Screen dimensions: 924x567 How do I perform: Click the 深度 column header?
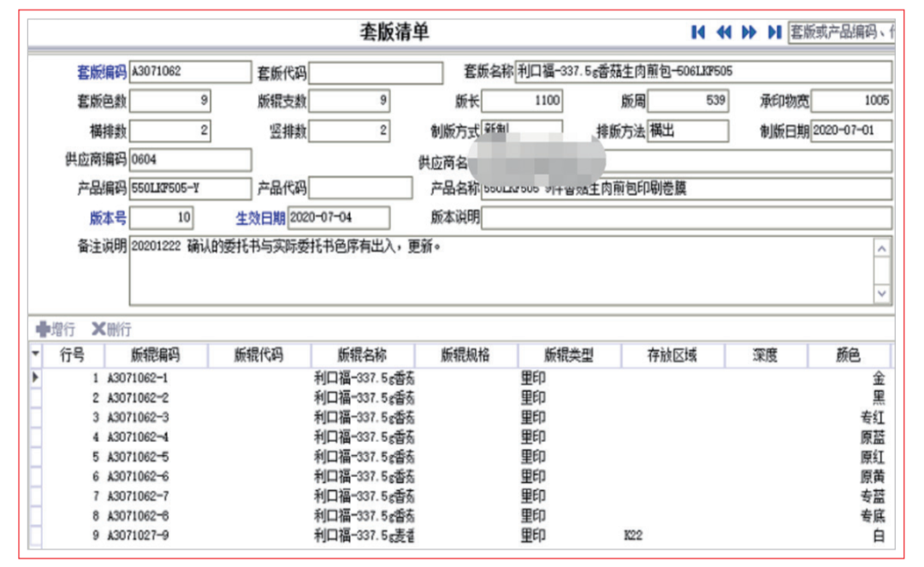pyautogui.click(x=766, y=355)
